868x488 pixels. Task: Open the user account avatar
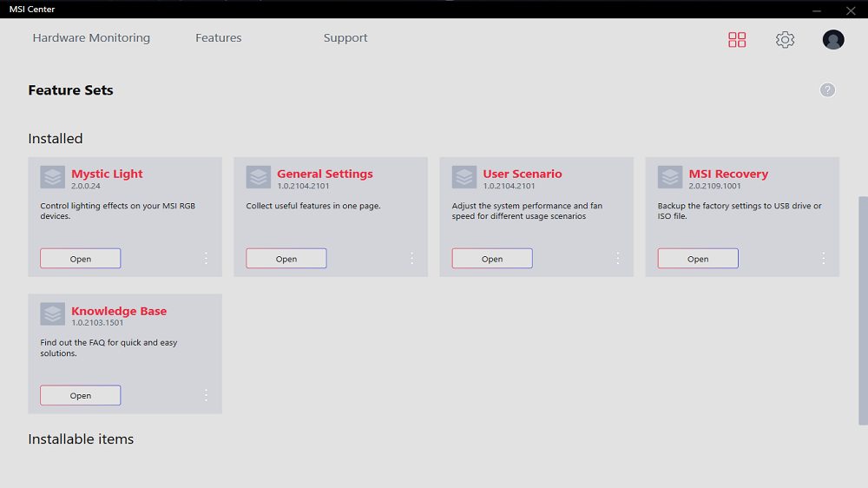[833, 39]
